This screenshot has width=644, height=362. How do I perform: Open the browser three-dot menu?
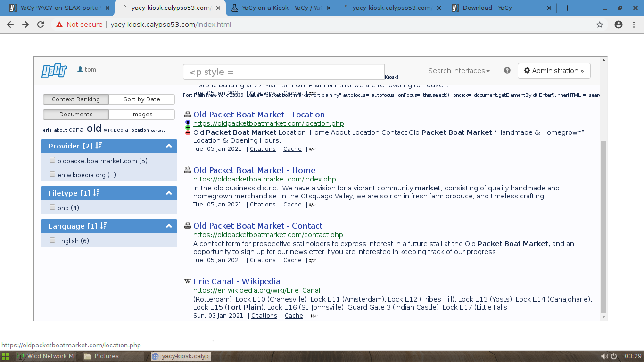click(634, 25)
